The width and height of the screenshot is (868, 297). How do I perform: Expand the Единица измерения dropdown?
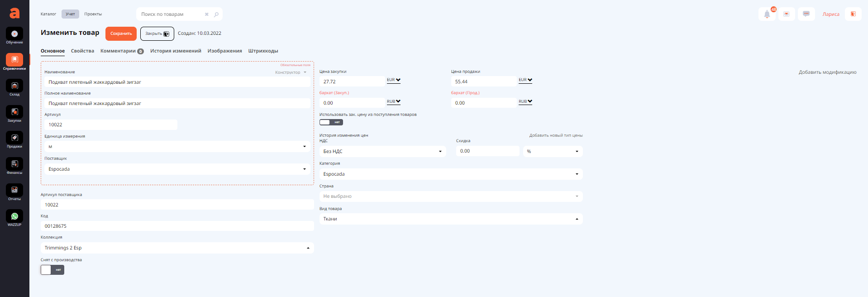tap(176, 147)
